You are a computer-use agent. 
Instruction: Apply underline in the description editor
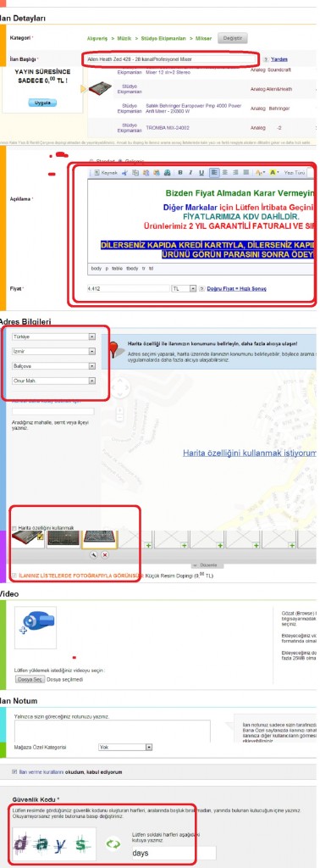(201, 173)
